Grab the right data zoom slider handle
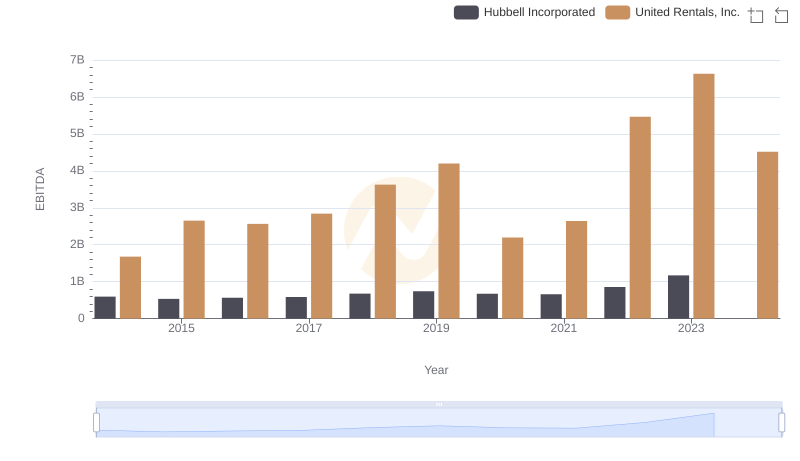This screenshot has width=800, height=461. pyautogui.click(x=781, y=422)
